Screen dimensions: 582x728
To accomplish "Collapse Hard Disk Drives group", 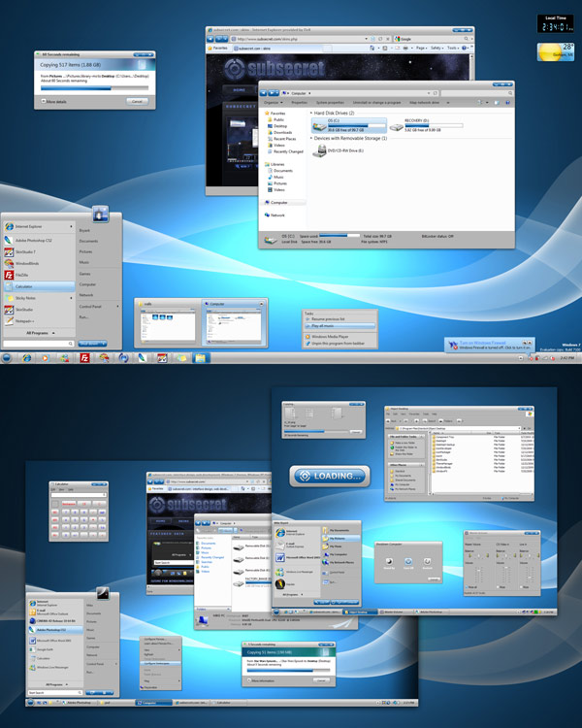I will click(x=311, y=113).
